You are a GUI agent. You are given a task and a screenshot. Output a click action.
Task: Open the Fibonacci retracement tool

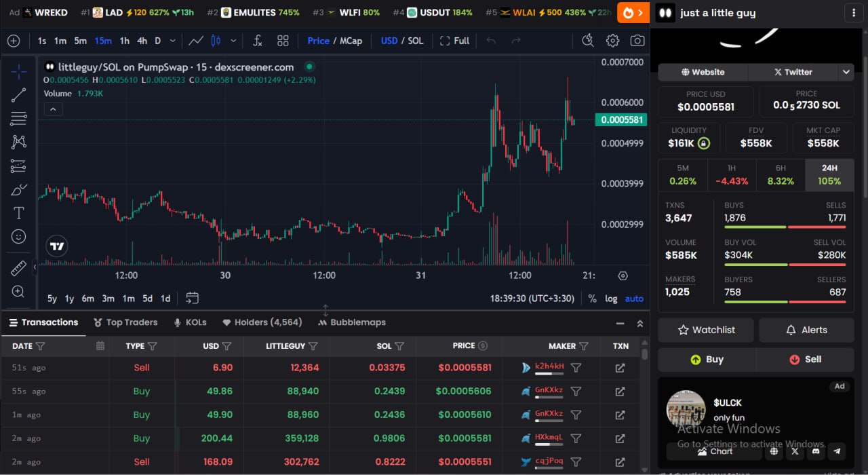tap(18, 119)
